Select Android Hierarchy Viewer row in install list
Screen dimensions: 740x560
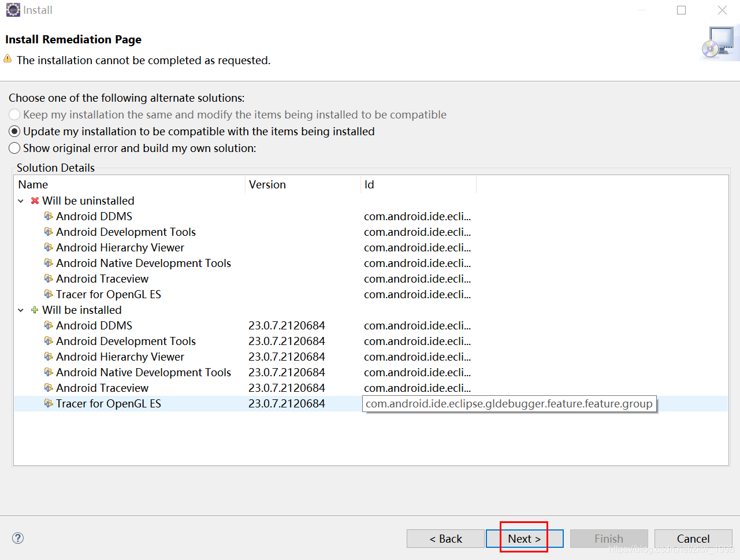[x=371, y=357]
